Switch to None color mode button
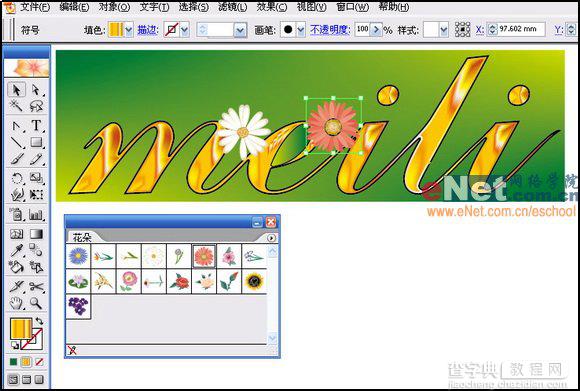580x391 pixels. tap(39, 362)
